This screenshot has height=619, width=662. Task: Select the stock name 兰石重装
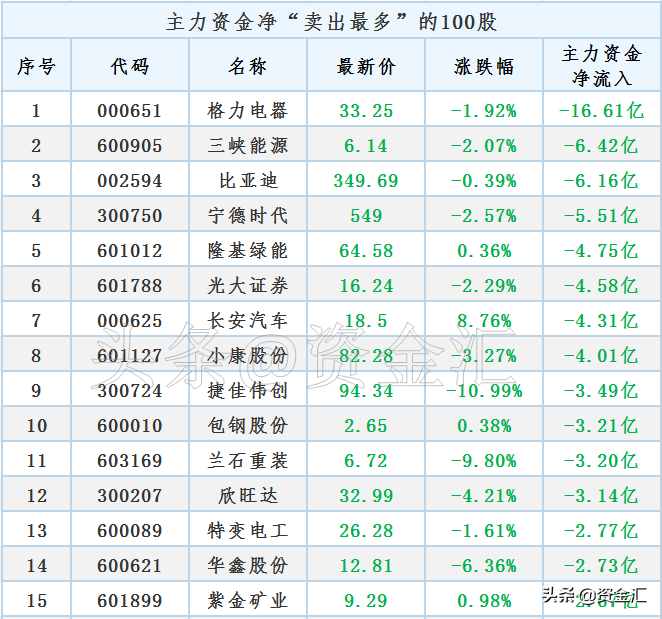(248, 461)
